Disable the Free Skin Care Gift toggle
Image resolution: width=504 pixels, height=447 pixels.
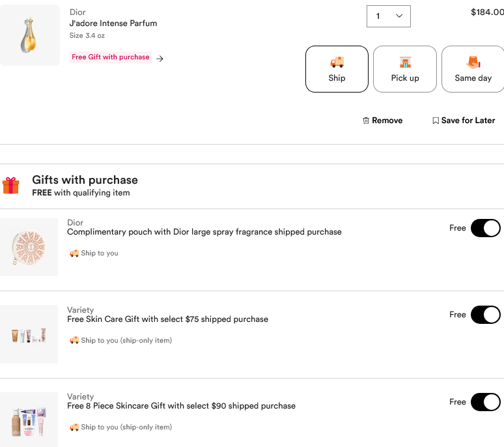485,315
